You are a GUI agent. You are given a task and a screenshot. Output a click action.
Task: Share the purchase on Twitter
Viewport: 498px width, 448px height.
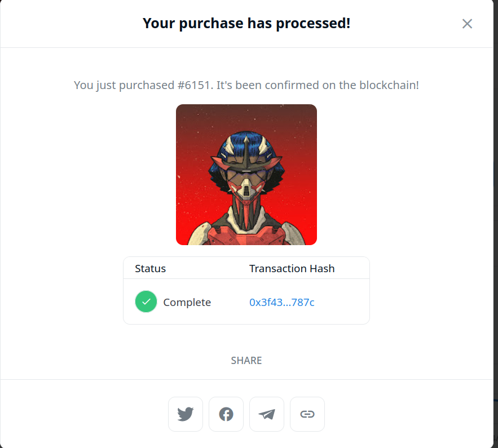pos(186,414)
